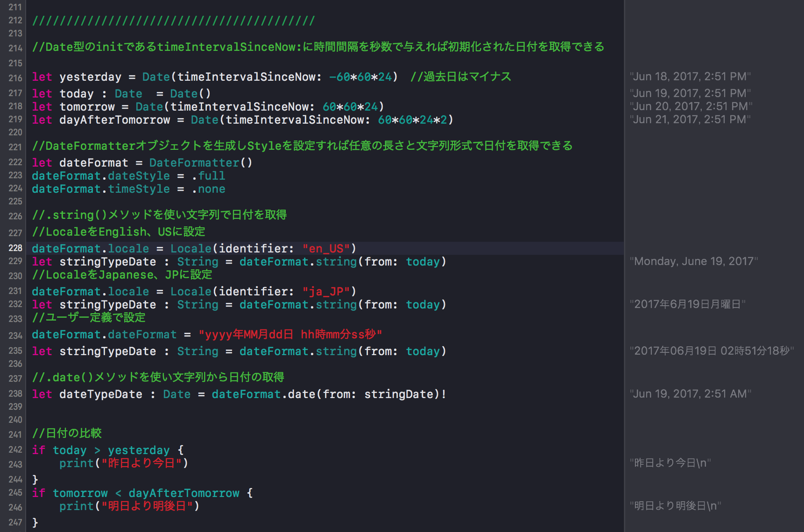This screenshot has height=532, width=804.
Task: Click result "Jun 21, 2017, 2:51 PM"
Action: (690, 119)
